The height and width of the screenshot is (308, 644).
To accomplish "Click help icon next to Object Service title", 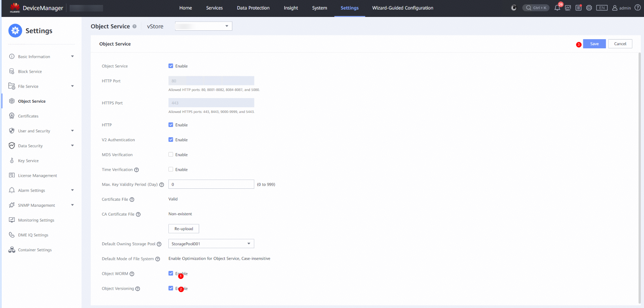I will click(135, 26).
